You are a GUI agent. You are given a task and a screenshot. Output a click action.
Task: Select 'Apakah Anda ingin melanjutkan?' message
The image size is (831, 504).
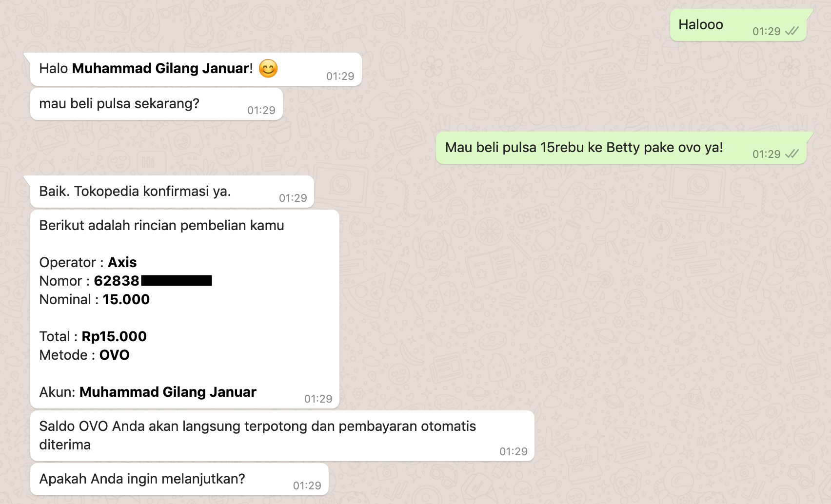179,479
